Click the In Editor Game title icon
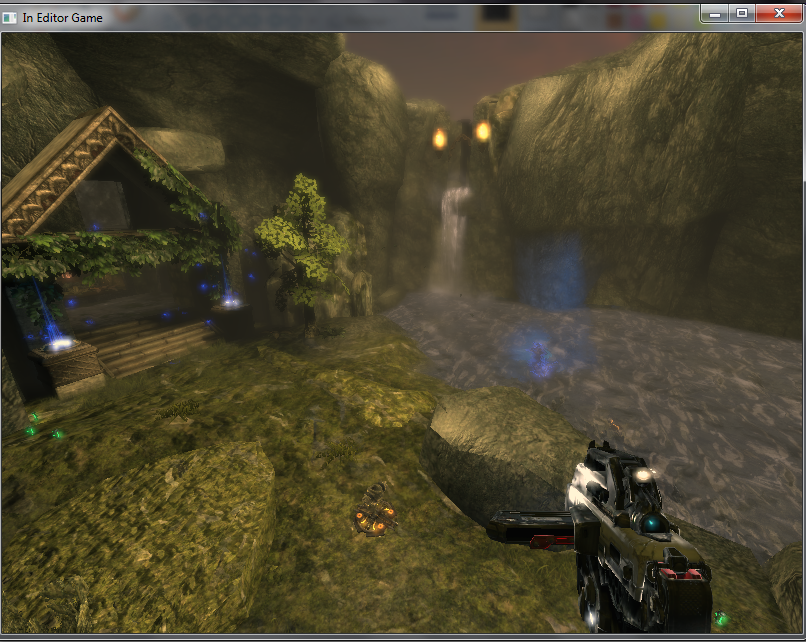This screenshot has width=806, height=642. pos(9,18)
